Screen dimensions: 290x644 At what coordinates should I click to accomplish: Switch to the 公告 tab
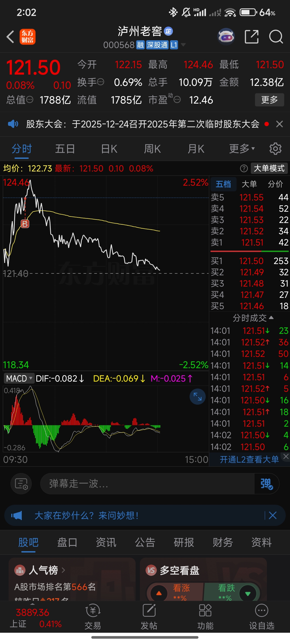tap(145, 543)
